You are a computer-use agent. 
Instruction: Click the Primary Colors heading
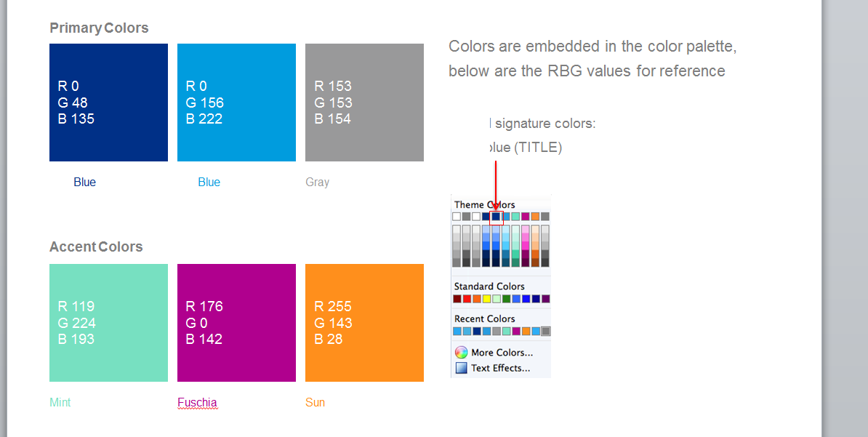99,28
